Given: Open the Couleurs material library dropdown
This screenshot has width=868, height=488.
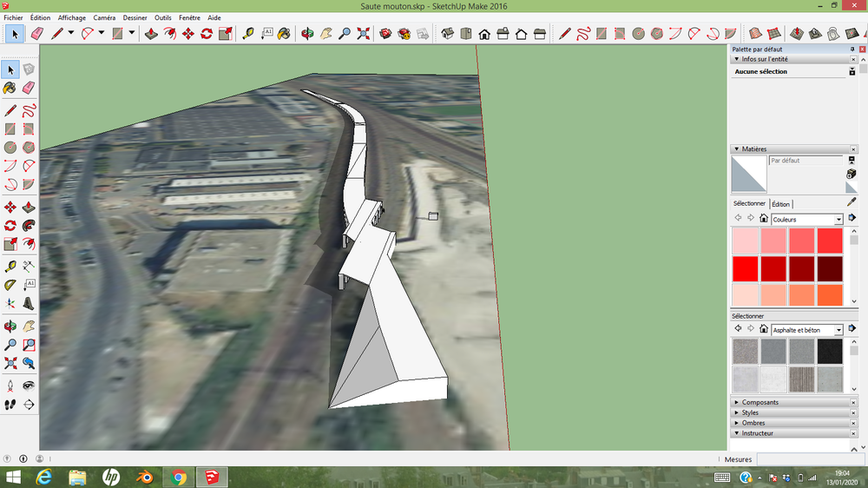Looking at the screenshot, I should click(x=806, y=220).
